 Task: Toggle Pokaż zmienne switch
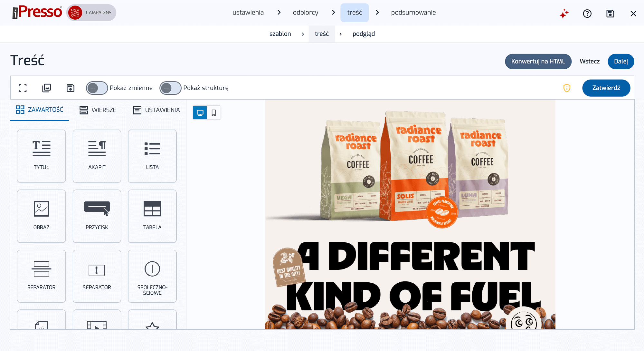[x=97, y=88]
